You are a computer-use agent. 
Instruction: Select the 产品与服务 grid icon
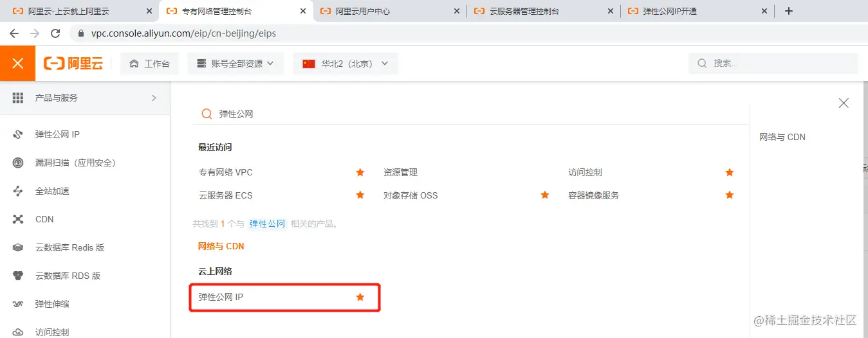click(18, 98)
